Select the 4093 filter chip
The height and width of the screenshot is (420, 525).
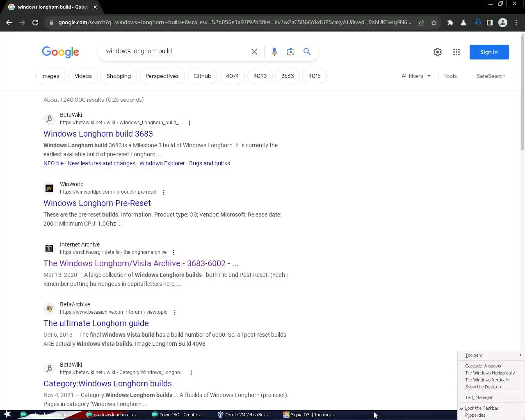(x=260, y=76)
